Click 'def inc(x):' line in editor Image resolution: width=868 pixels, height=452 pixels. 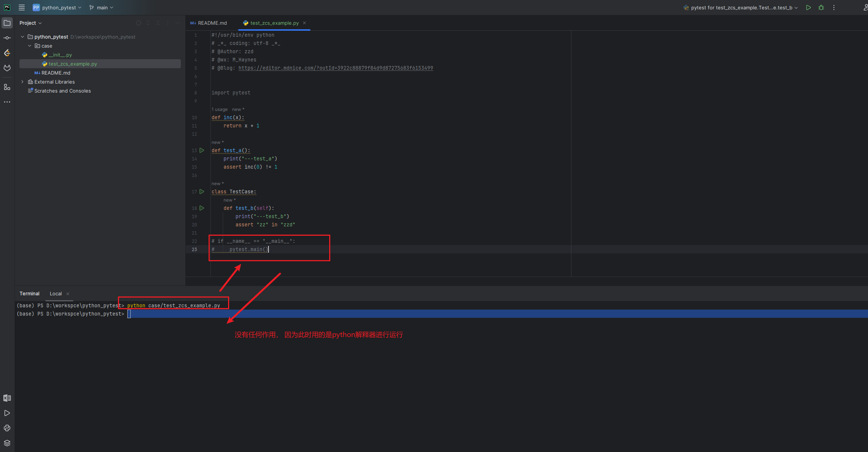[228, 117]
